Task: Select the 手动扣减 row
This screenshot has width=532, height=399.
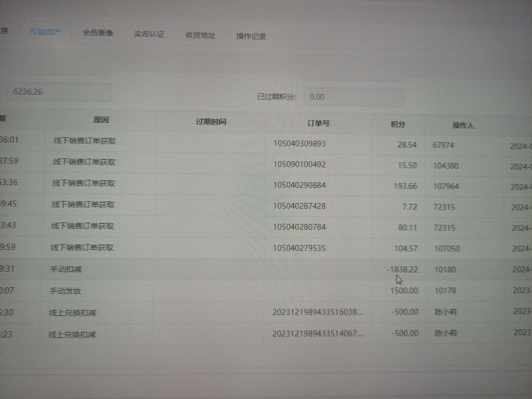Action: [66, 269]
